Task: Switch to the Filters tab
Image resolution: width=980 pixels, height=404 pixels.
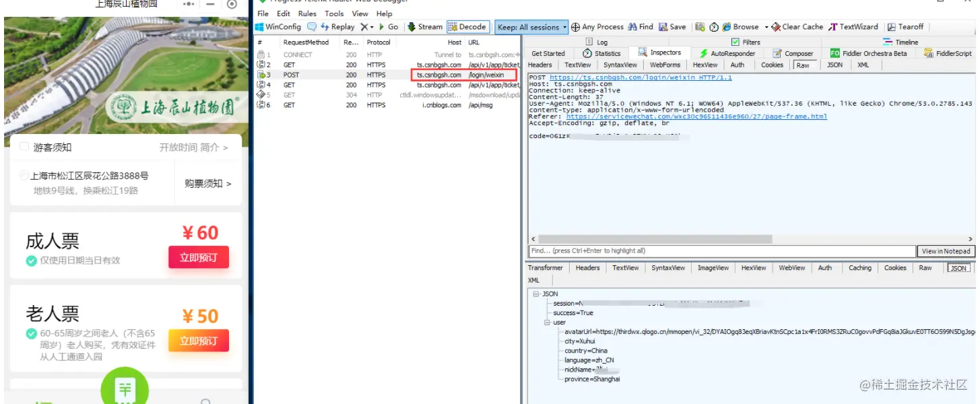Action: coord(746,42)
